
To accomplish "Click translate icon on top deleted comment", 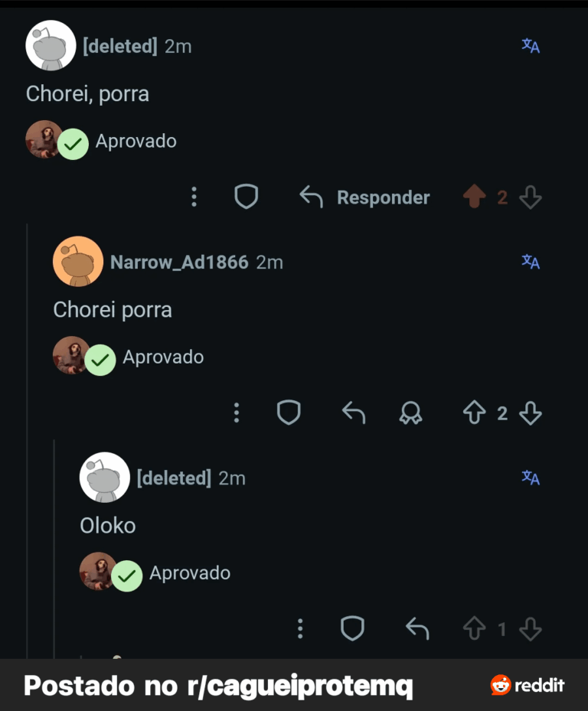I will 531,46.
